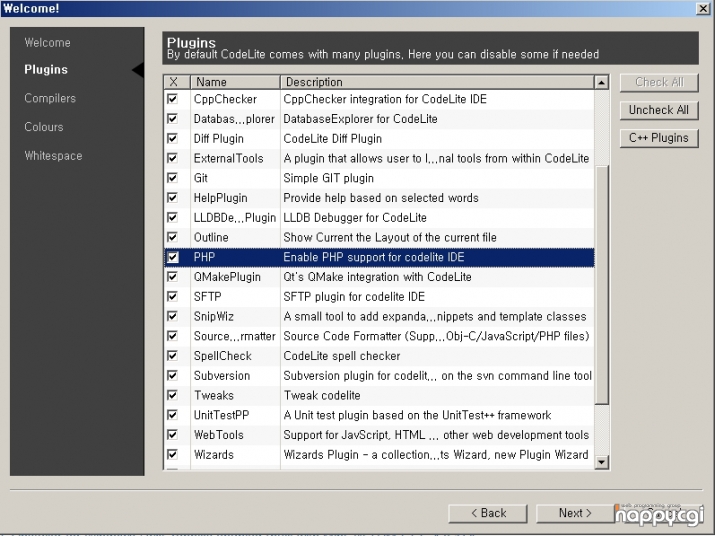
Task: Select the 'Wizards' plugin name
Action: click(214, 455)
